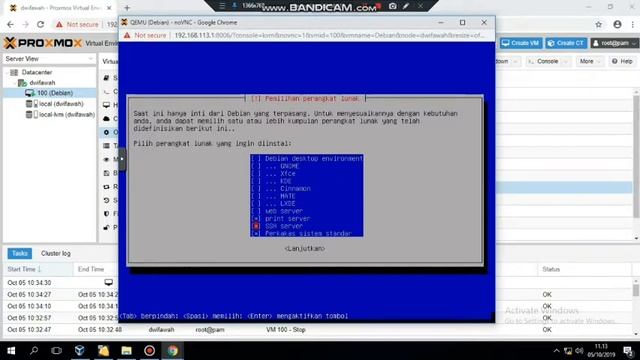The width and height of the screenshot is (640, 360).
Task: Go back in the Proxmox browser window
Action: 11,24
